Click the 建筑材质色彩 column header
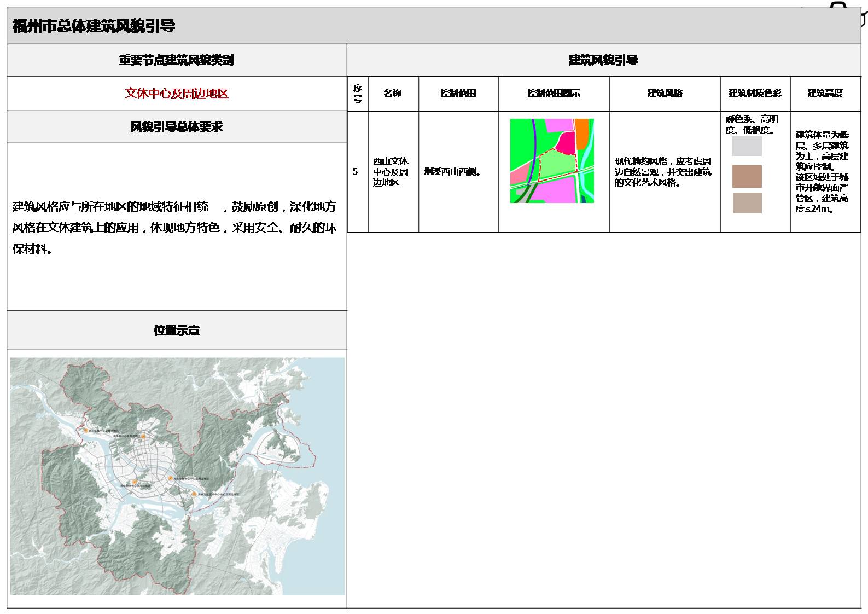868x614 pixels. [755, 94]
